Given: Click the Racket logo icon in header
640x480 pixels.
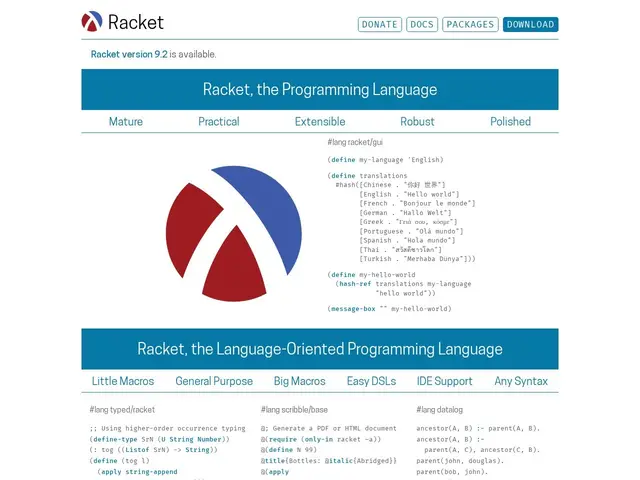Looking at the screenshot, I should 92,21.
